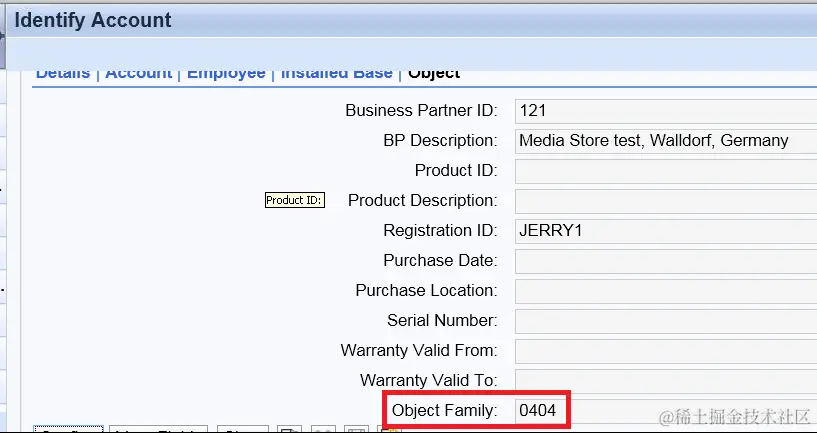Click the "Purchase Date:" label
817x433 pixels.
[x=440, y=261]
